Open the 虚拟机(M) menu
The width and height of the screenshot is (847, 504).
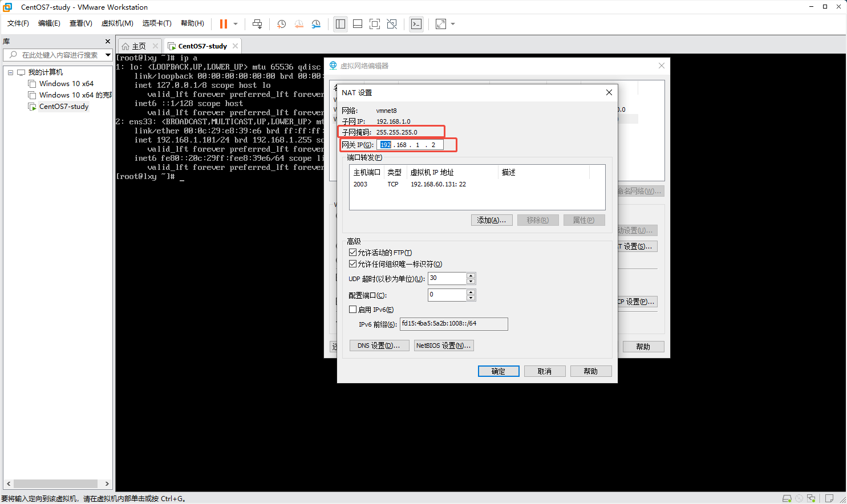[117, 23]
